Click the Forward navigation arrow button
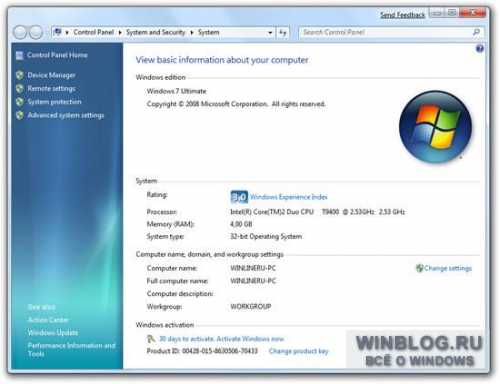This screenshot has height=384, width=500. (36, 32)
